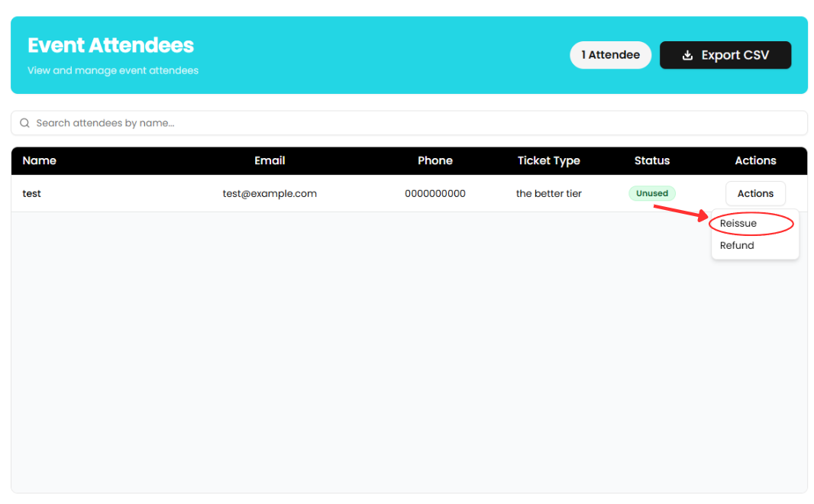The image size is (814, 504).
Task: Click the download icon in Export CSV
Action: (x=687, y=56)
